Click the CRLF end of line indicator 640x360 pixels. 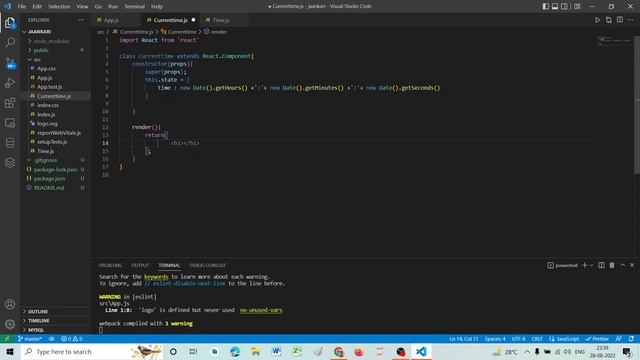point(537,339)
